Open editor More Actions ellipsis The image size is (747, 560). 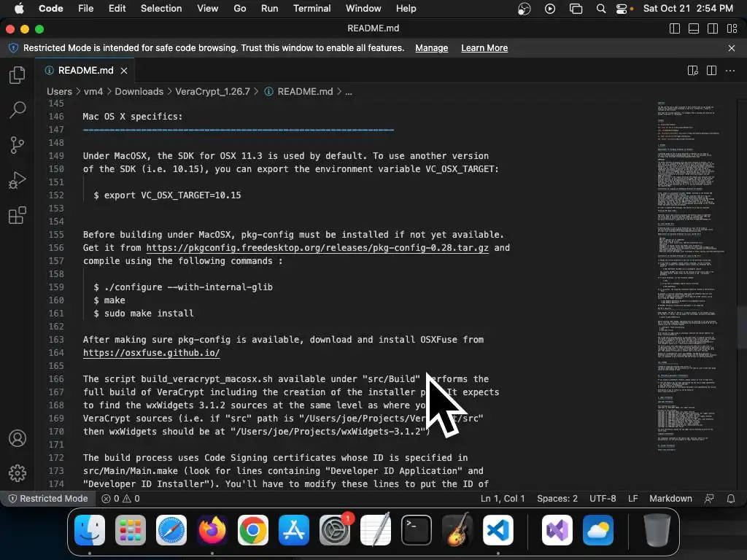(729, 71)
